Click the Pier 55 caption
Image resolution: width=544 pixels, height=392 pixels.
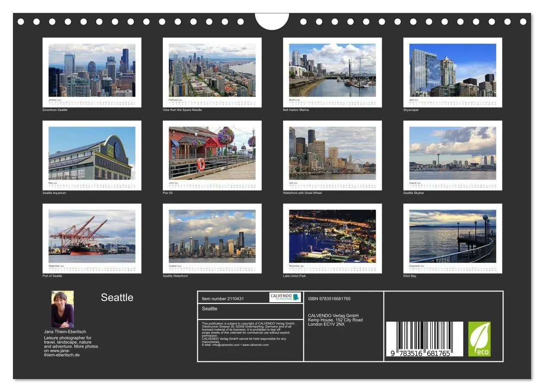[x=168, y=193]
